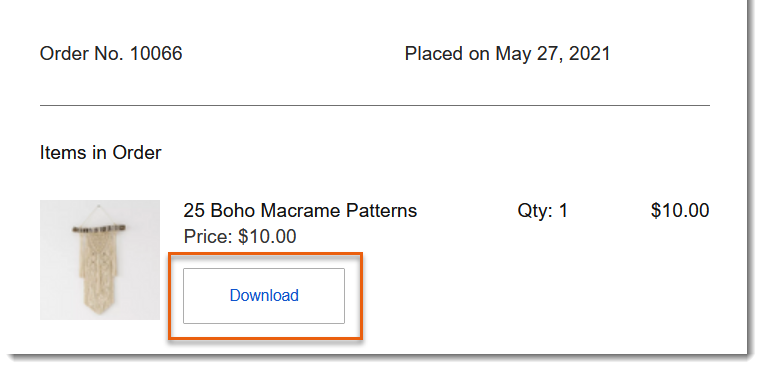Select the $10.00 amount after Price:
This screenshot has height=369, width=762.
click(267, 237)
